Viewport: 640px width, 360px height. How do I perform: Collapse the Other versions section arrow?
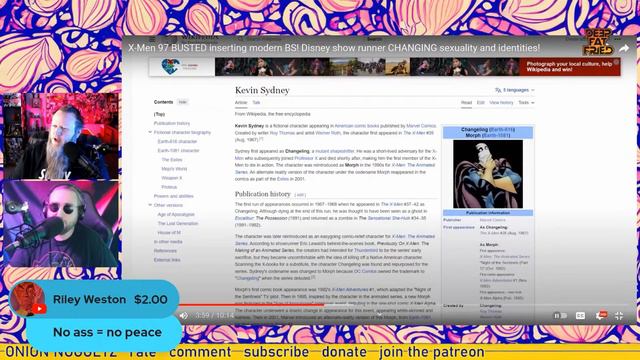[150, 205]
